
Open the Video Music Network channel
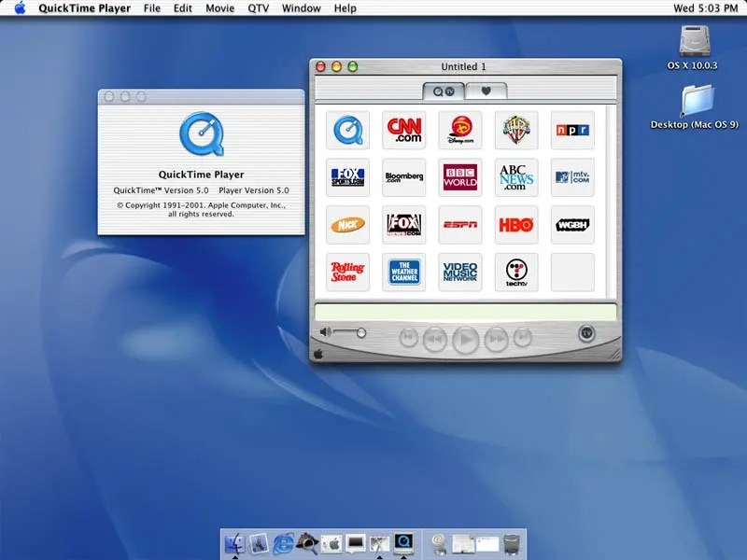(460, 272)
